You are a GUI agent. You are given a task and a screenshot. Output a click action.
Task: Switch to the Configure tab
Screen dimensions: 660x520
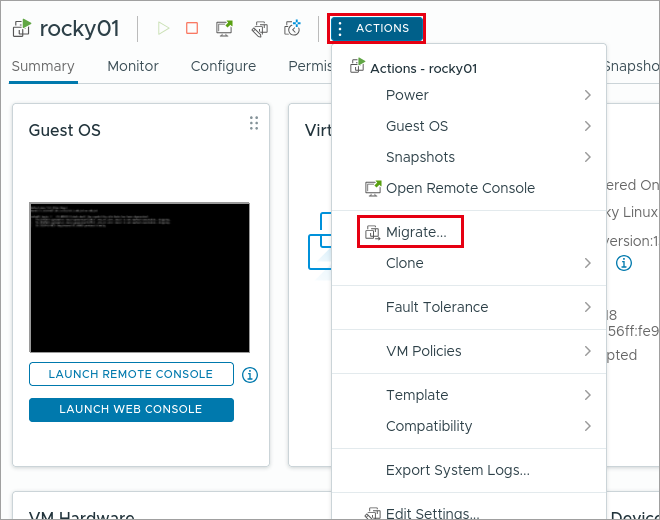[x=223, y=66]
